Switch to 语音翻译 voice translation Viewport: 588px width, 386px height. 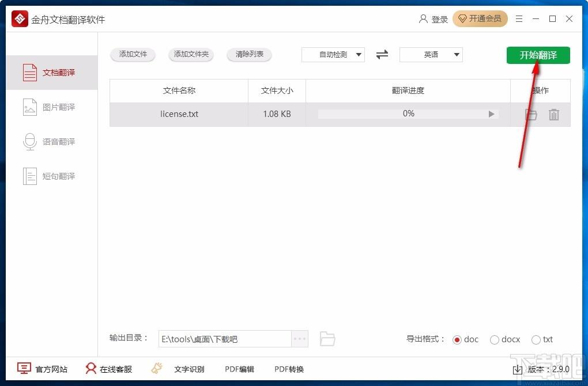[52, 142]
